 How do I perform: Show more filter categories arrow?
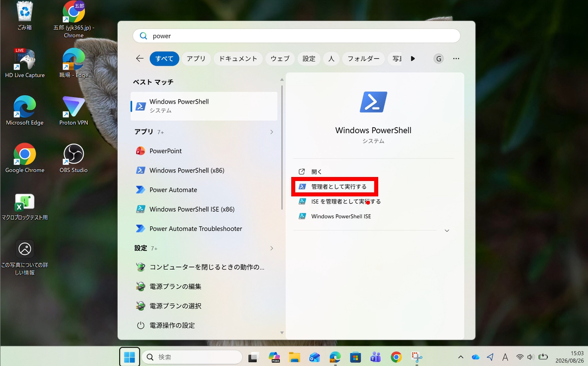coord(413,59)
